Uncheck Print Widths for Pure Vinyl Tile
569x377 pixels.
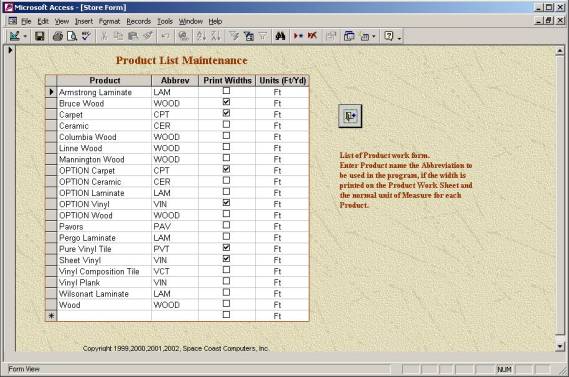pos(226,247)
